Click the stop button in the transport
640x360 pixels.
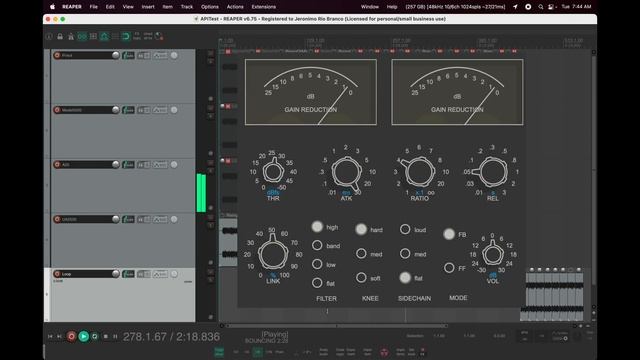[x=106, y=336]
